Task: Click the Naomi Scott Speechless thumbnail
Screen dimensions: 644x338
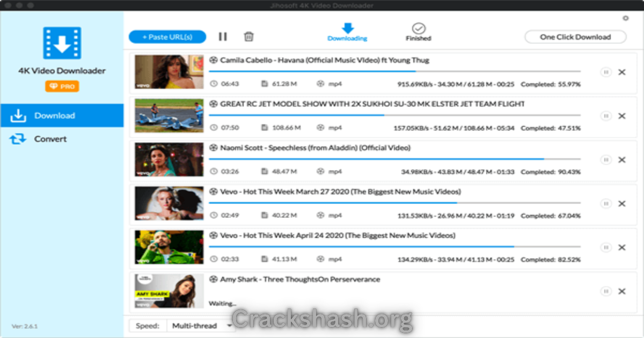Action: [169, 160]
